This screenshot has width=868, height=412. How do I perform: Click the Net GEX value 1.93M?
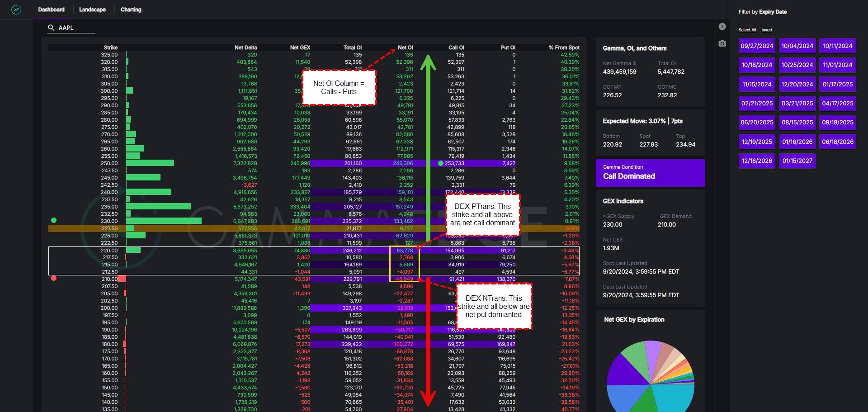(x=611, y=248)
